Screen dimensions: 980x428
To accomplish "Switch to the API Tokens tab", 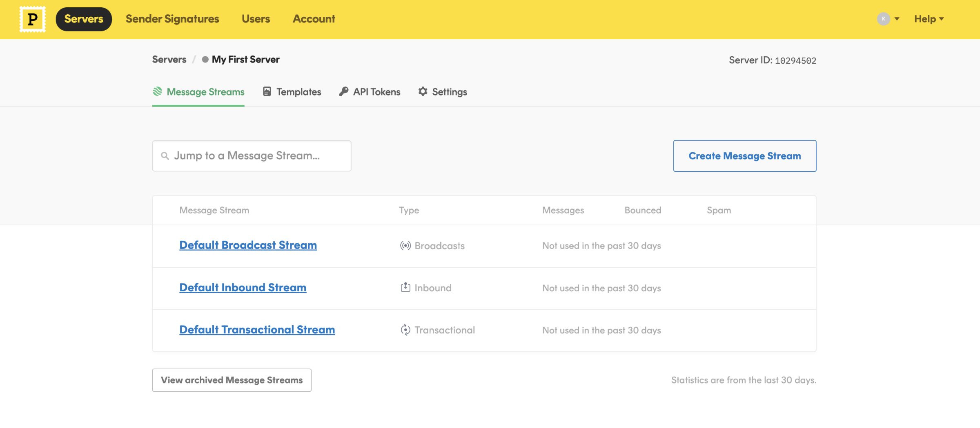I will (x=376, y=91).
